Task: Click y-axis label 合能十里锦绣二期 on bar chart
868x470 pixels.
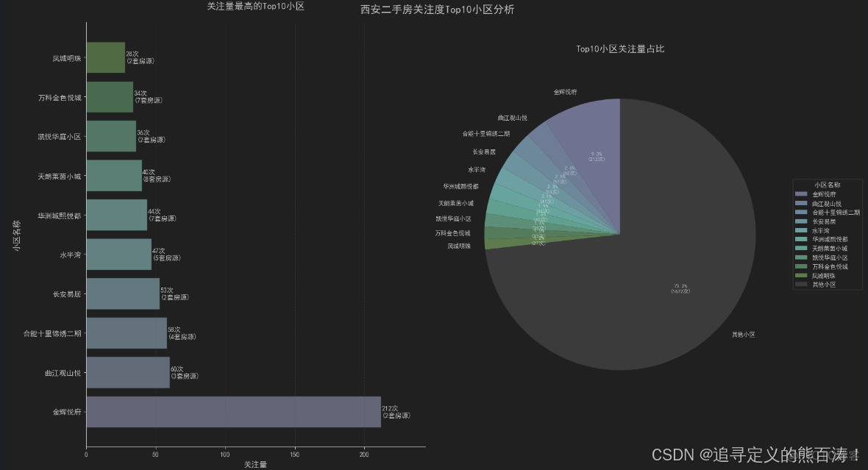Action: pos(52,333)
